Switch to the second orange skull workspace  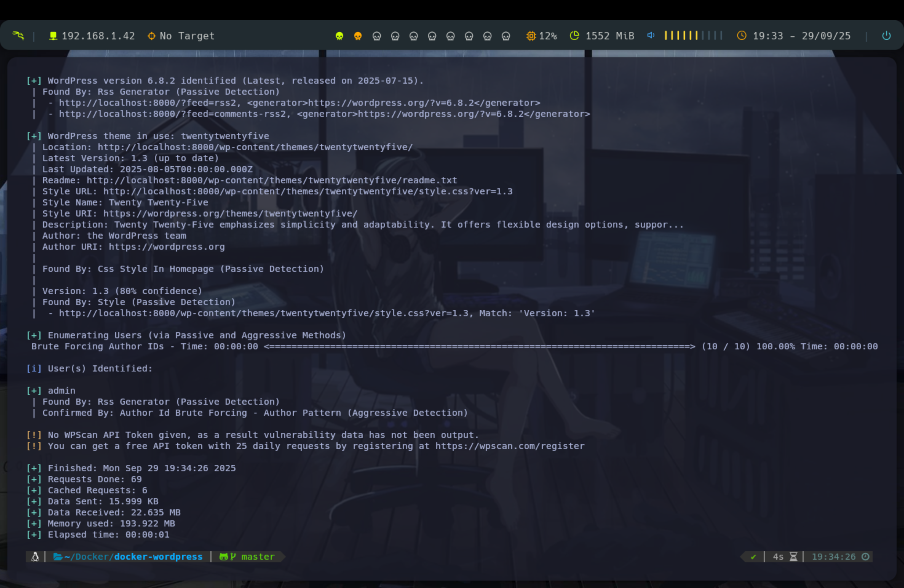click(x=358, y=36)
